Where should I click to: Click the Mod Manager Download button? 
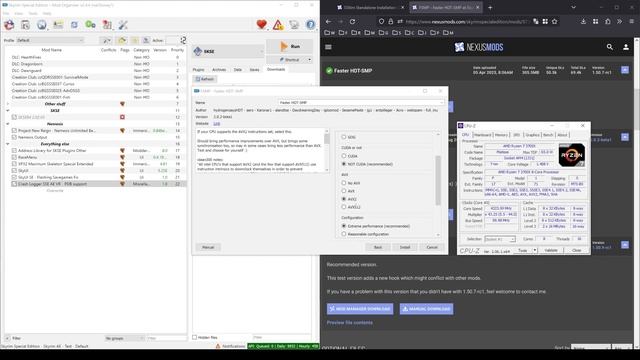360,309
